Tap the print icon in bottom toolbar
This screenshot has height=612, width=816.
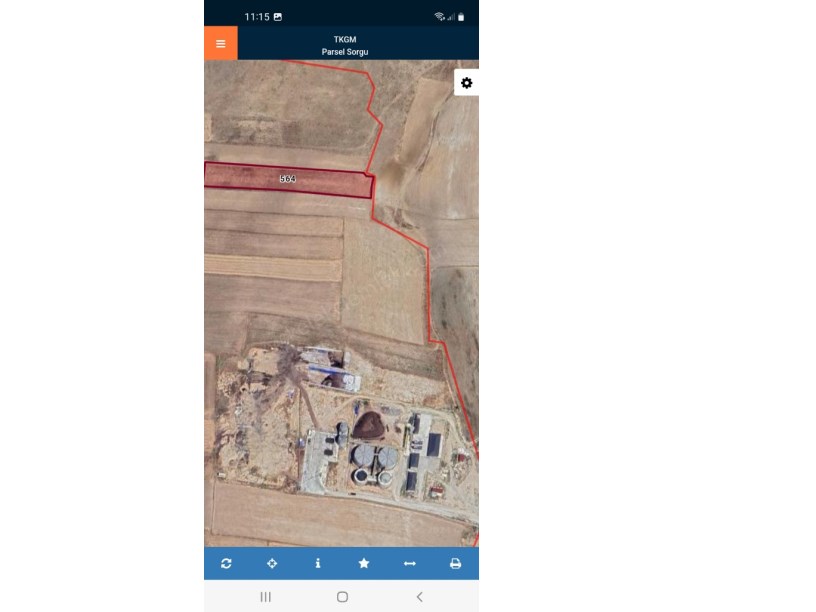pos(455,563)
